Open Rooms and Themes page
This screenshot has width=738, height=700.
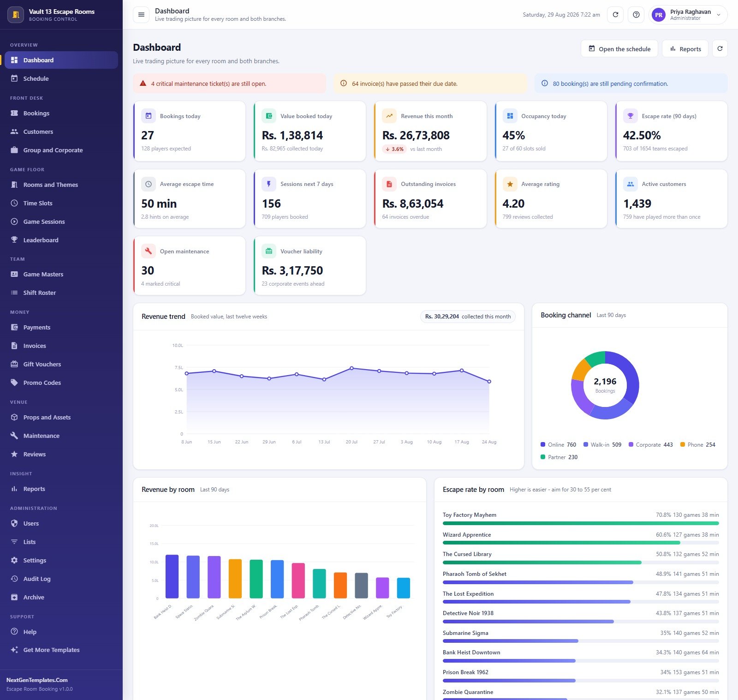[61, 185]
